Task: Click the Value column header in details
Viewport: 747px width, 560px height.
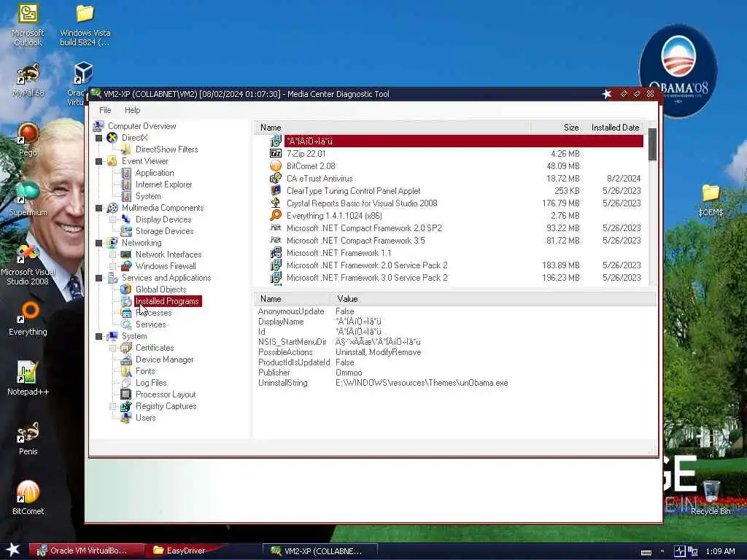Action: pos(493,299)
